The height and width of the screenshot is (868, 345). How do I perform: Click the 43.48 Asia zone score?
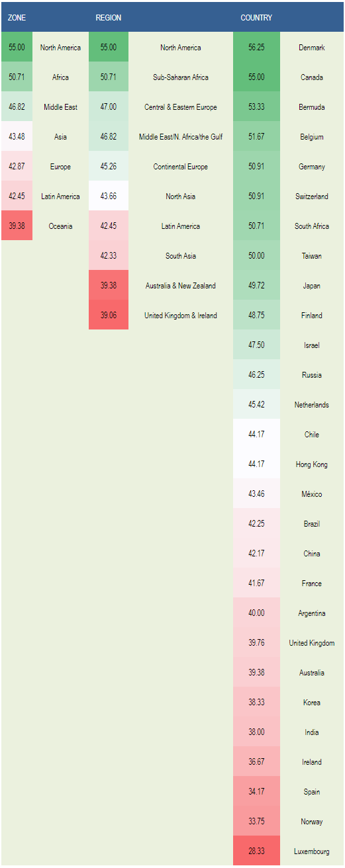pyautogui.click(x=17, y=137)
